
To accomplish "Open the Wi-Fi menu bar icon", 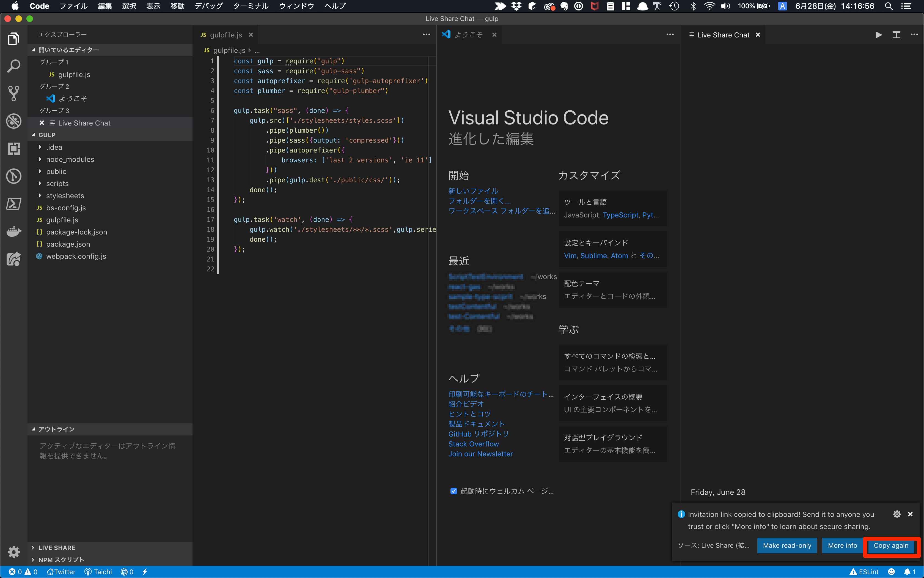I will 709,6.
